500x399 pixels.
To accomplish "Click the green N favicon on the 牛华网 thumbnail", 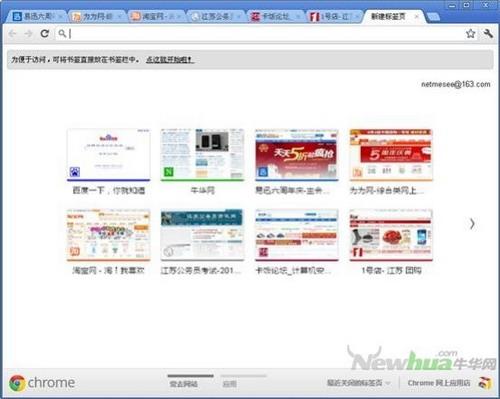I will click(x=169, y=172).
